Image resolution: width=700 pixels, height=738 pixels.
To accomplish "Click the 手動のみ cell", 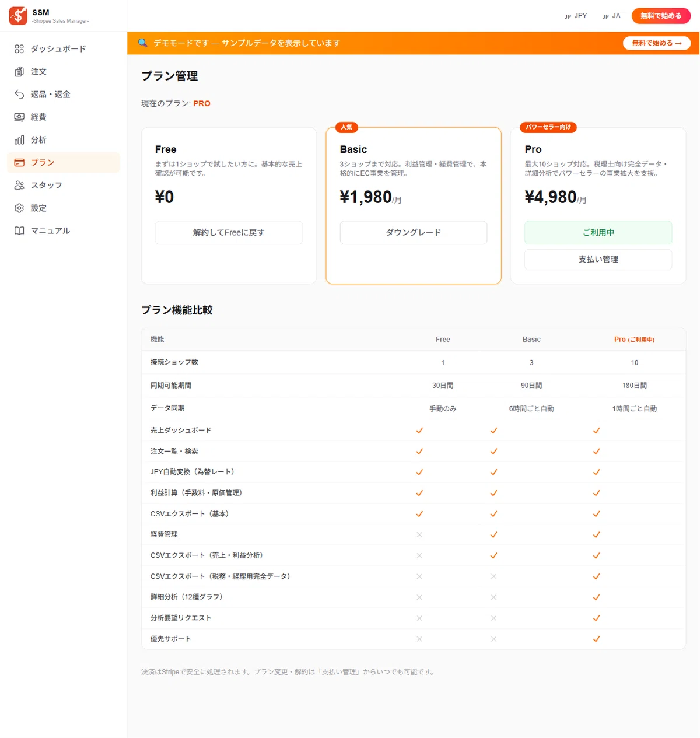I will (x=443, y=409).
